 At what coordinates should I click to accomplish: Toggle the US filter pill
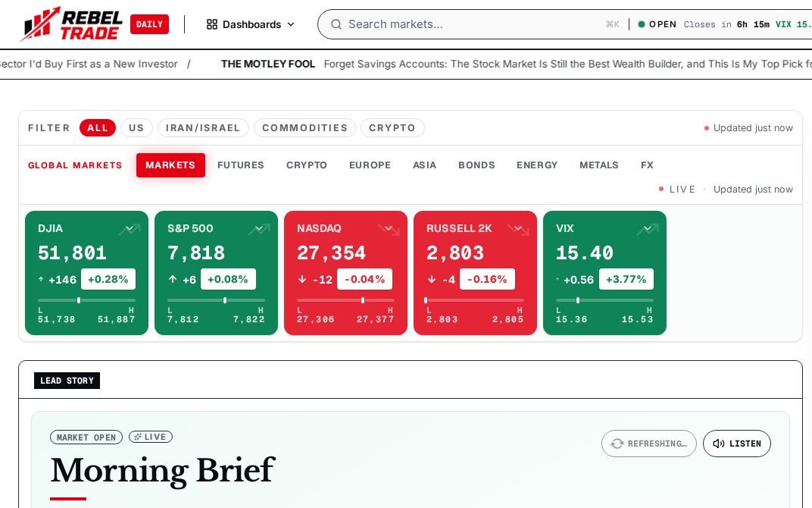[x=136, y=128]
